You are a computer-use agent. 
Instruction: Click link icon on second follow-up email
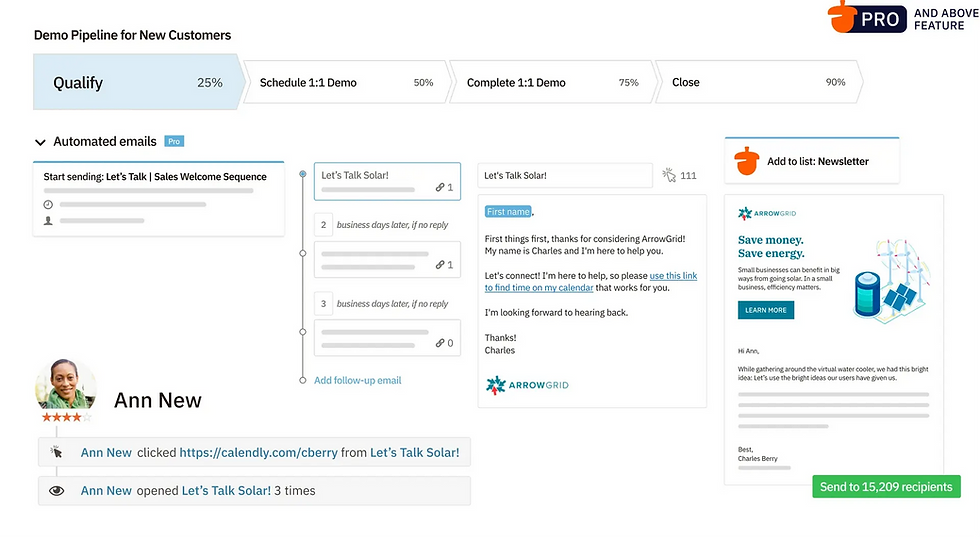440,265
